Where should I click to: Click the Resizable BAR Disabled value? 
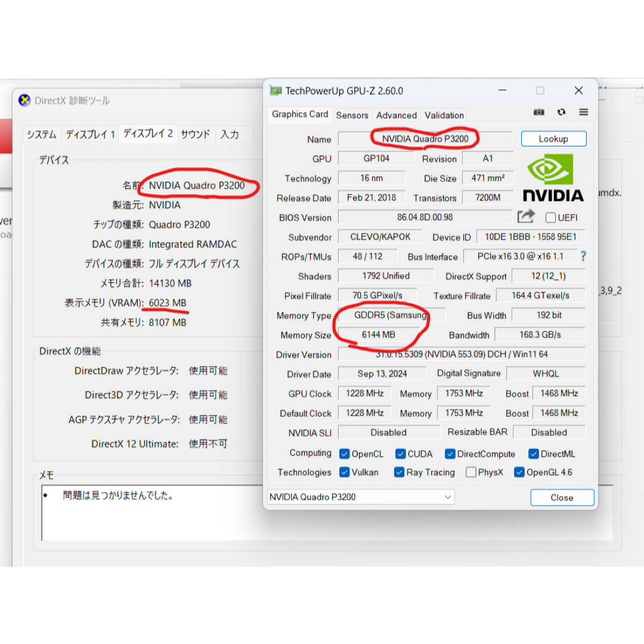click(x=549, y=432)
